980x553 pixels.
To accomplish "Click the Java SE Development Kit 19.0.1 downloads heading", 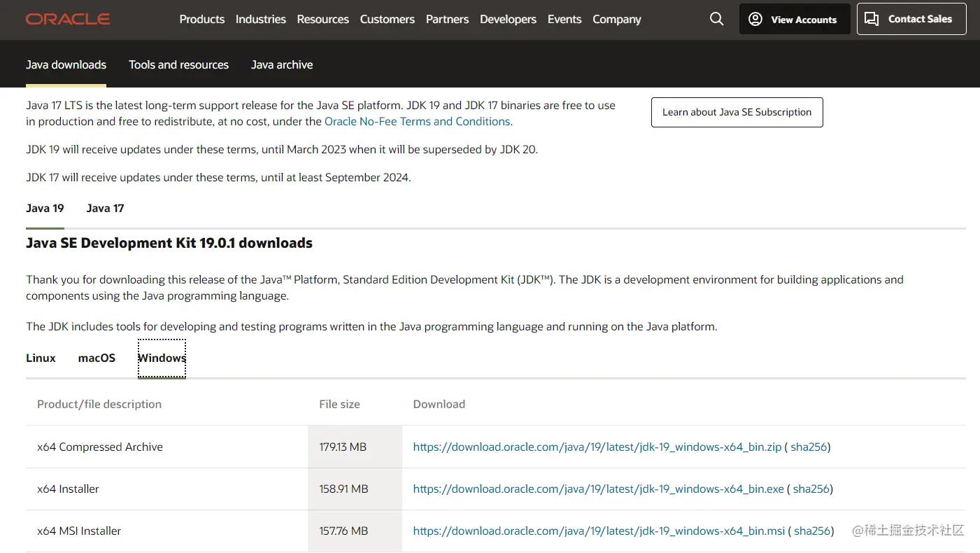I will (x=169, y=243).
